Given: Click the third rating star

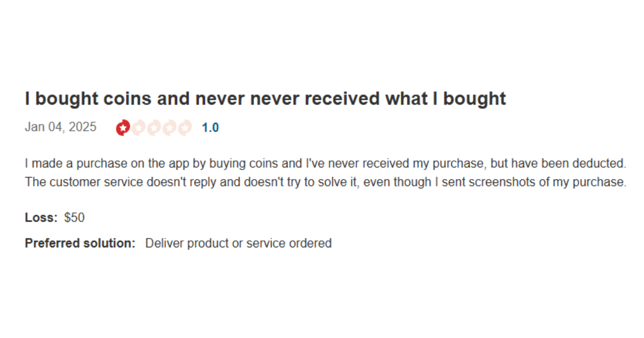Looking at the screenshot, I should click(154, 128).
